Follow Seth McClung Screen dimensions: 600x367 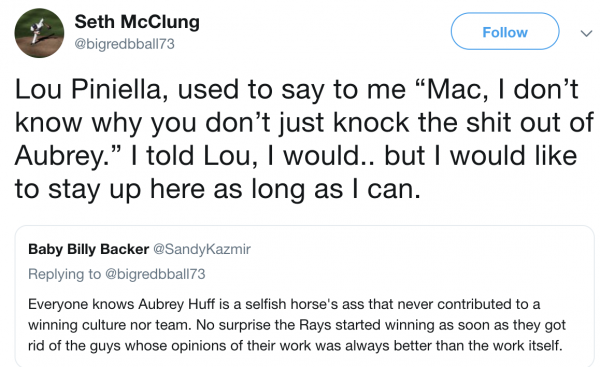pos(505,31)
